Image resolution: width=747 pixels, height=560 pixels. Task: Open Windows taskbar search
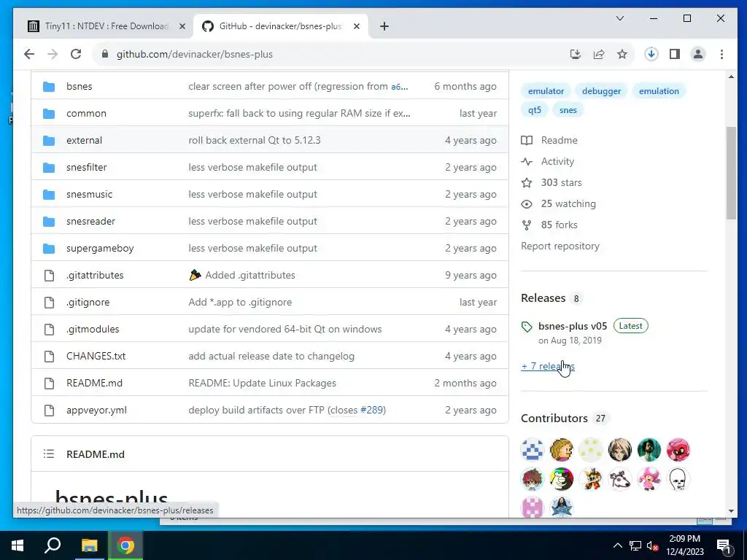click(x=53, y=545)
